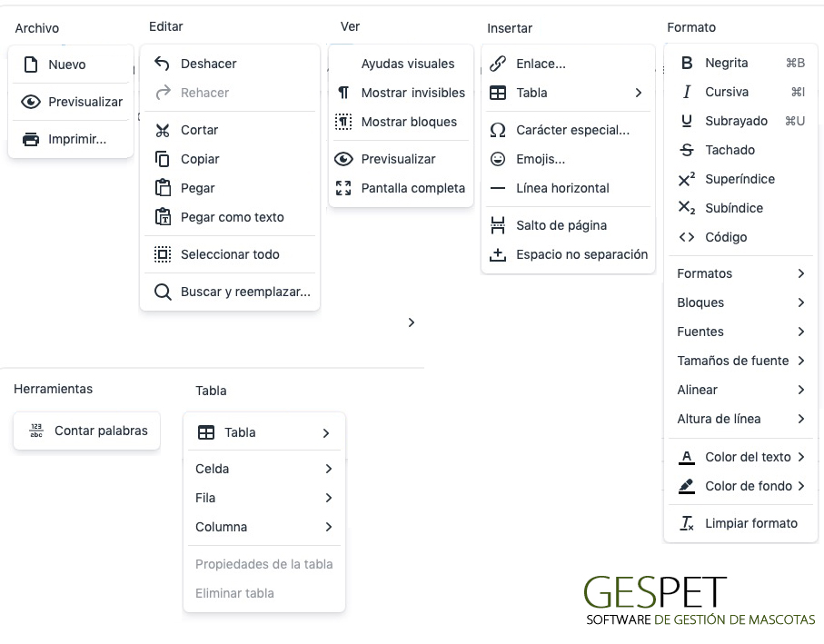Click Contar palabras button
824x644 pixels.
86,431
